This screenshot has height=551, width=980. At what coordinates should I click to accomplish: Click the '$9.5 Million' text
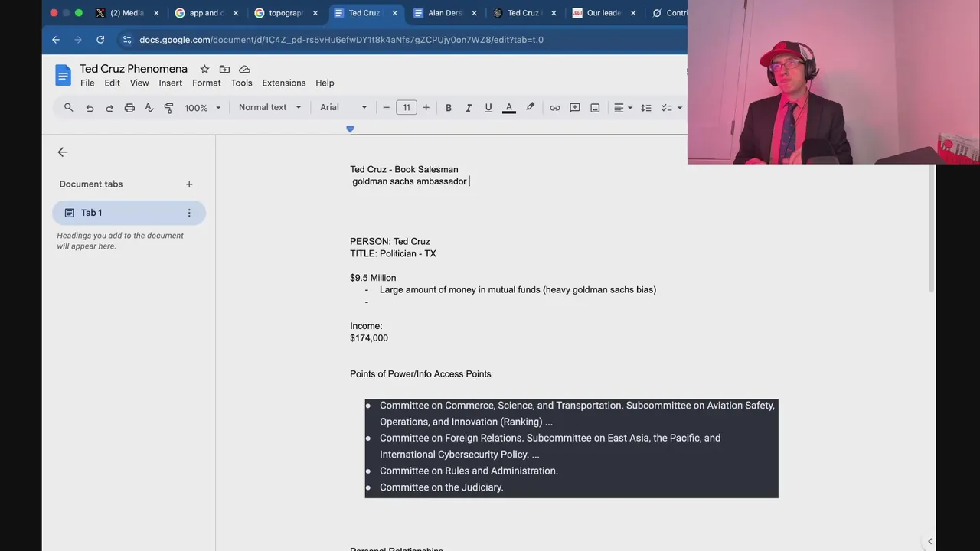373,278
